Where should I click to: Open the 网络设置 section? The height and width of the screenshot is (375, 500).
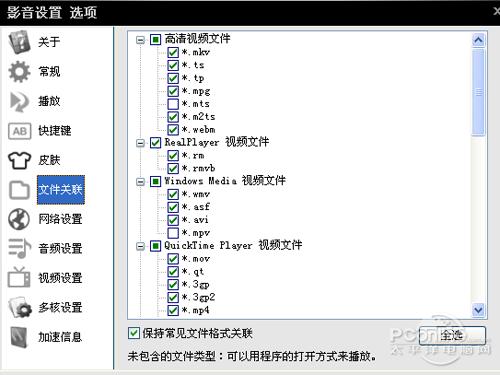(x=60, y=219)
